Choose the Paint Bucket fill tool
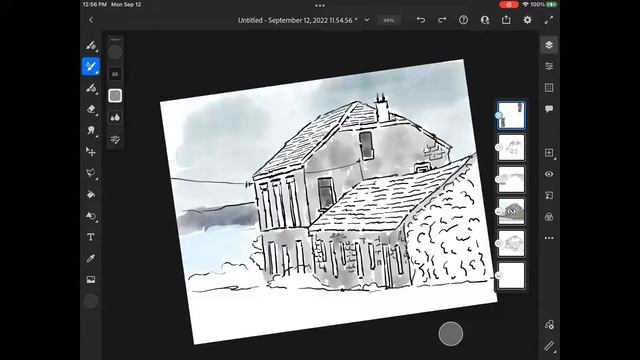Viewport: 640px width, 360px height. 91,194
